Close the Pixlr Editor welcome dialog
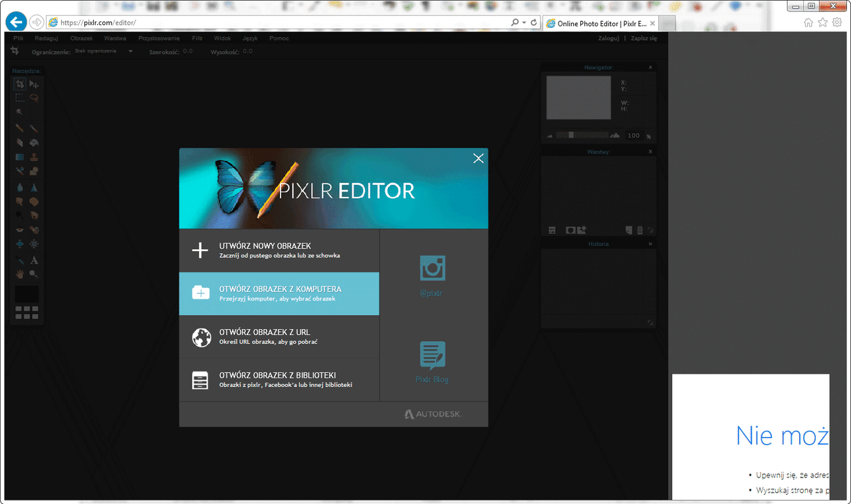The height and width of the screenshot is (504, 851). click(x=478, y=158)
